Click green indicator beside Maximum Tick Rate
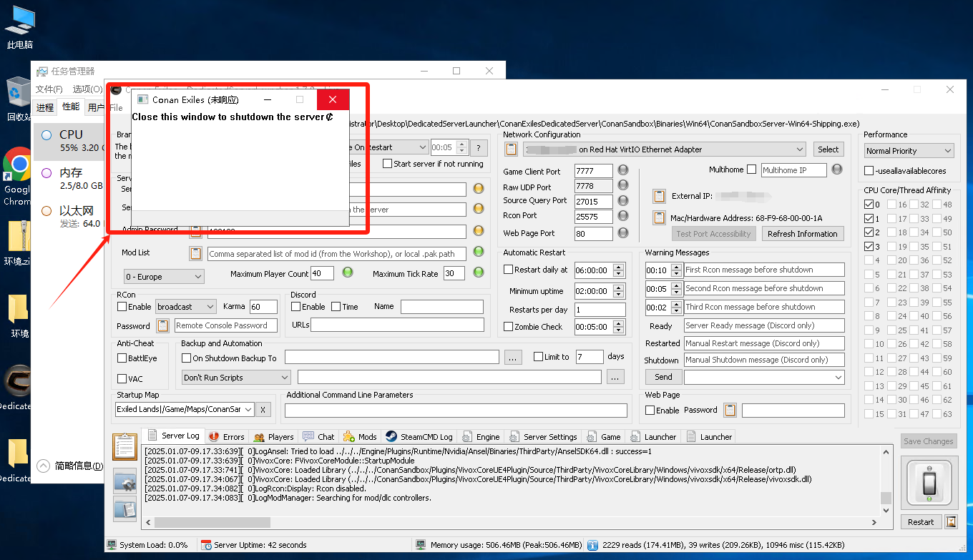 (479, 272)
